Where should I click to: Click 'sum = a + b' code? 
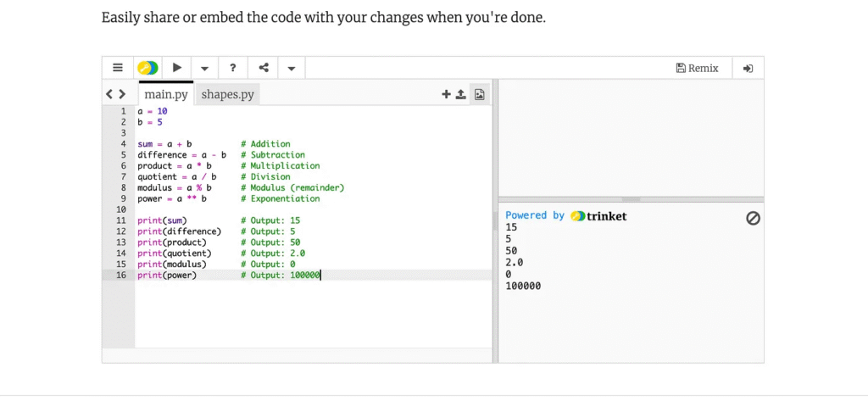[x=164, y=144]
